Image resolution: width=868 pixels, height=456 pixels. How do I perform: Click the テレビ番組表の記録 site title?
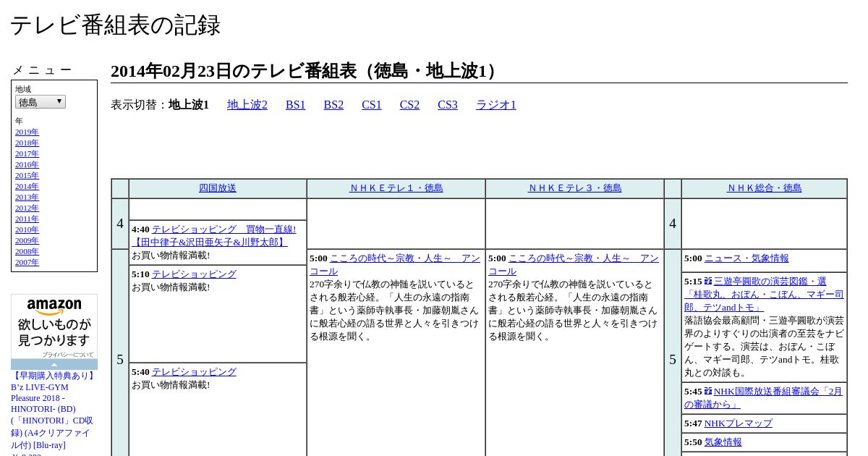click(x=115, y=25)
